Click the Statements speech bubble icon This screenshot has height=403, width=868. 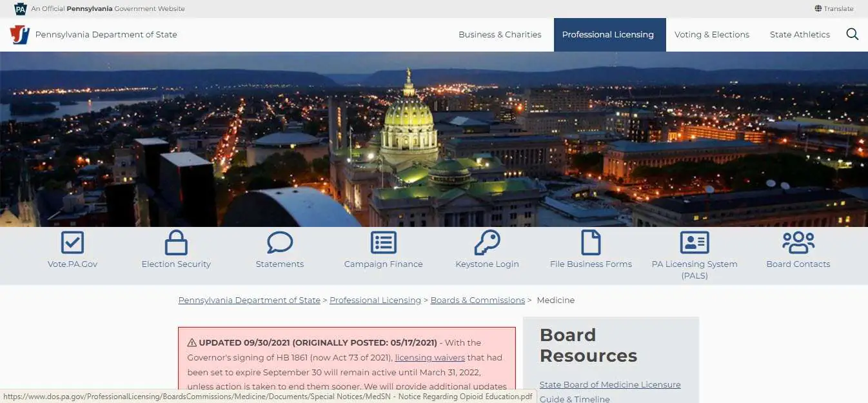[x=279, y=242]
